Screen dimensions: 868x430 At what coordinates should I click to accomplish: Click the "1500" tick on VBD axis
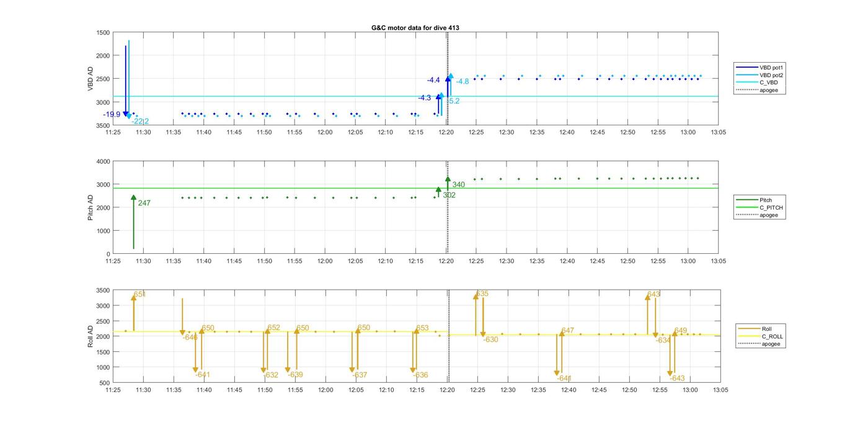(x=103, y=33)
